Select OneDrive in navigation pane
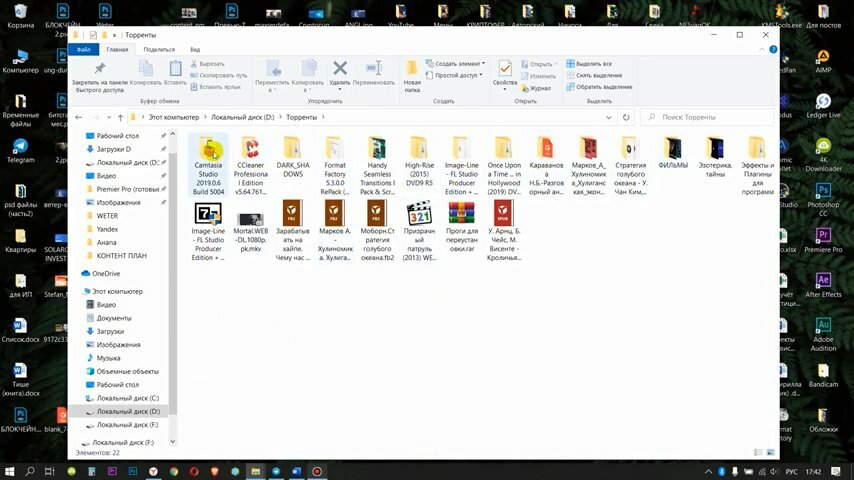The image size is (854, 480). coord(106,274)
